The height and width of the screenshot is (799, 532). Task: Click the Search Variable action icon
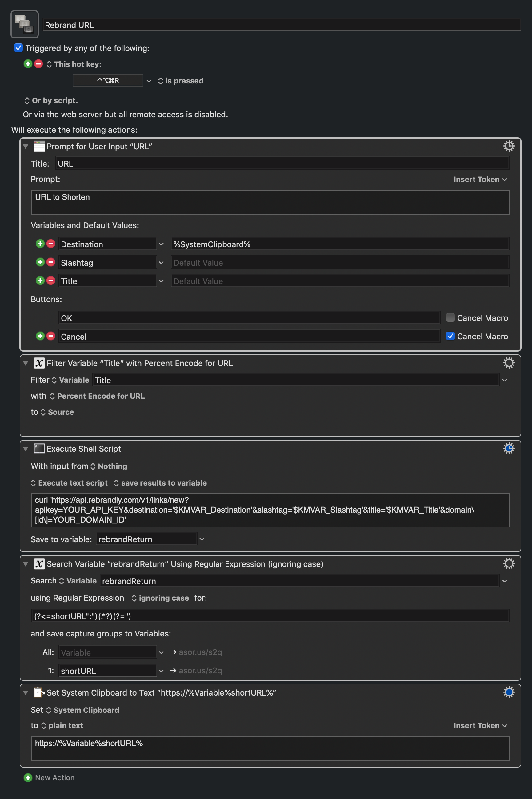point(39,564)
